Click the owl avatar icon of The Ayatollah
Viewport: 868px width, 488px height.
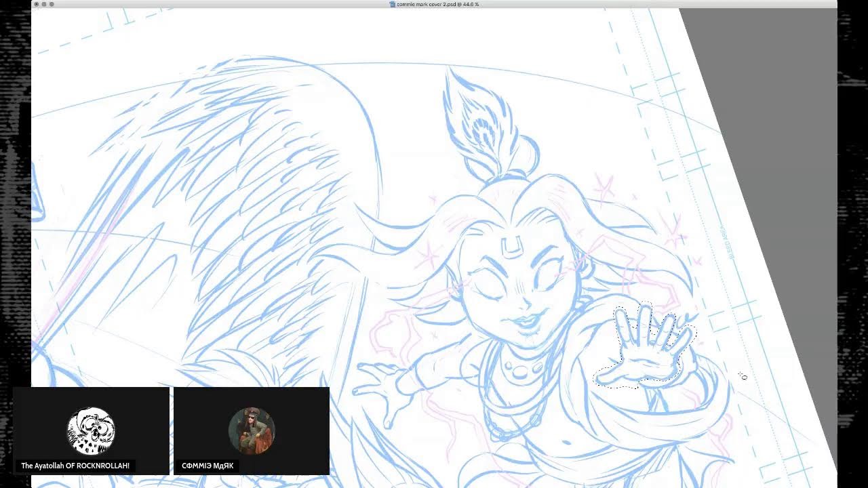click(91, 430)
